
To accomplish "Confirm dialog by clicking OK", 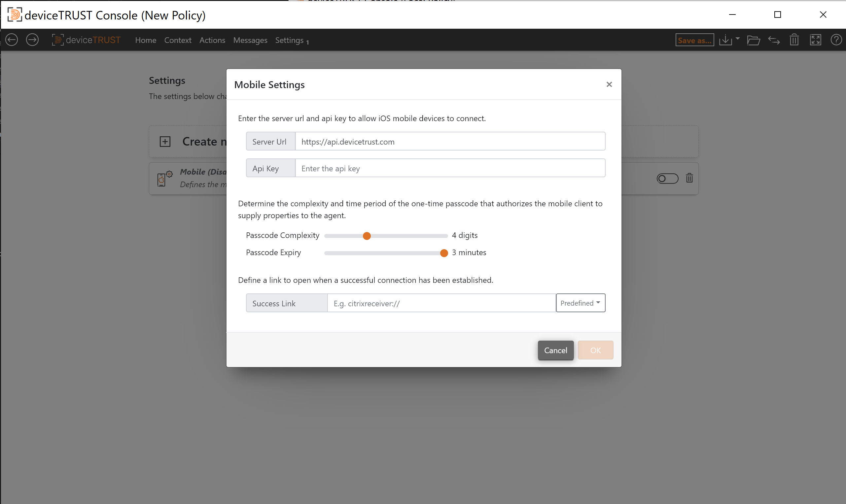I will coord(595,350).
